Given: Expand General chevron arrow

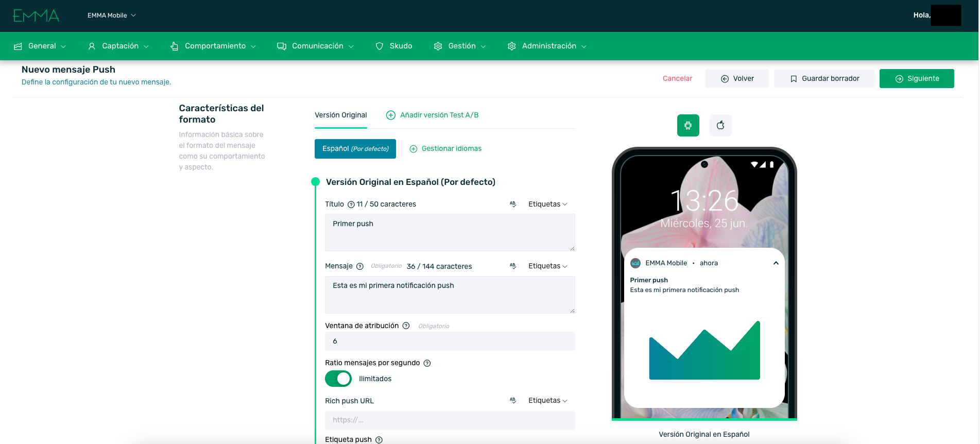Looking at the screenshot, I should coord(63,46).
